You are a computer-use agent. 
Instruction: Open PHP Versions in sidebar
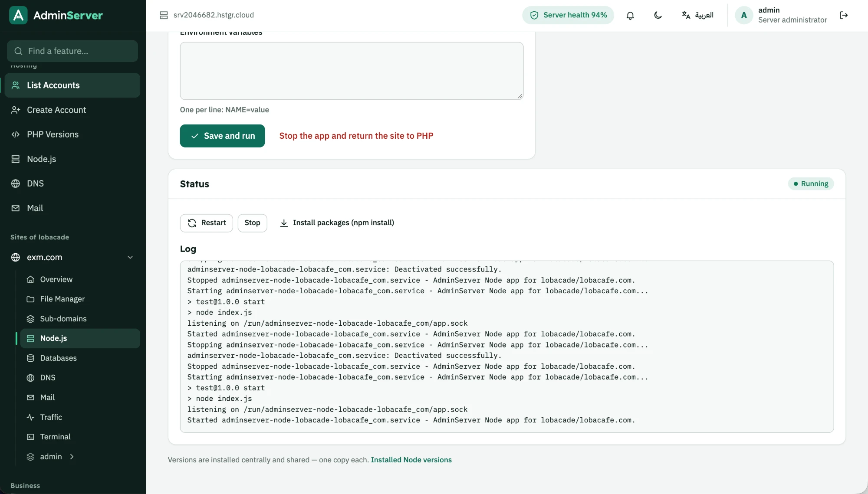pyautogui.click(x=72, y=134)
